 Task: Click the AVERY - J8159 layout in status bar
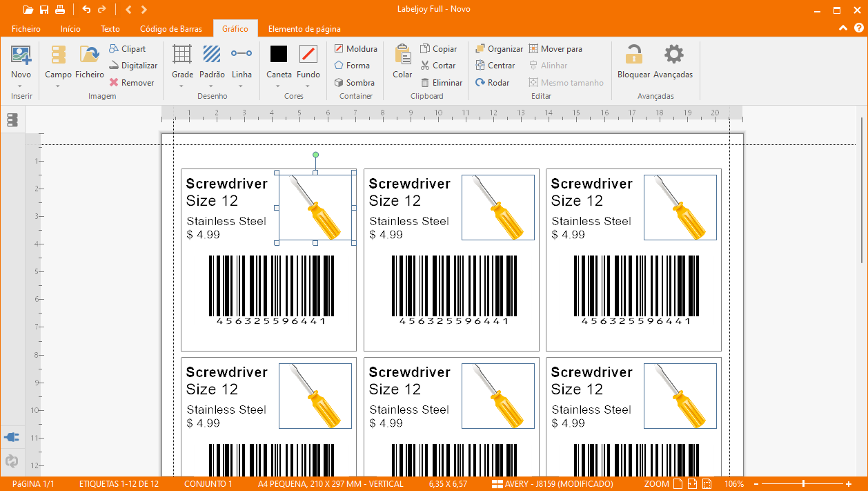pyautogui.click(x=553, y=484)
